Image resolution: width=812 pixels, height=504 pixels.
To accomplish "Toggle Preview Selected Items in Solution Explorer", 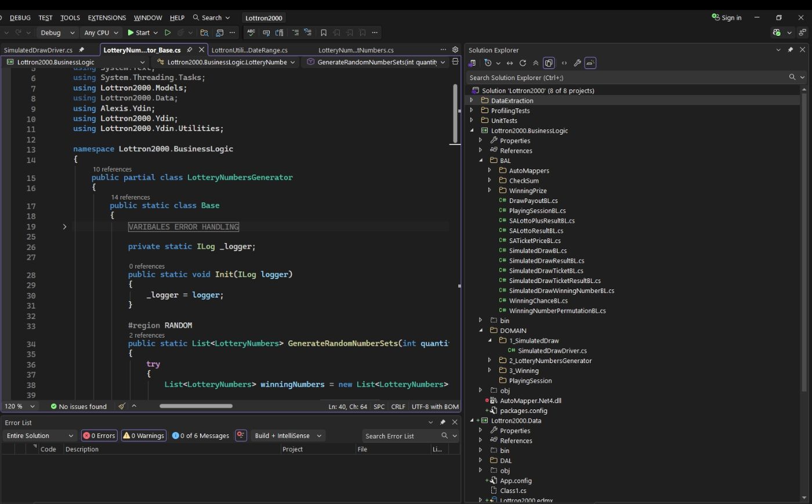I will 549,63.
